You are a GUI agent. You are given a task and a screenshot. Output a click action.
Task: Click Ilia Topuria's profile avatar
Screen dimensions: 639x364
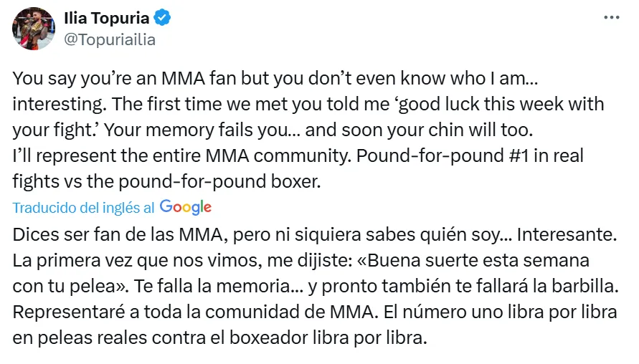tap(34, 28)
